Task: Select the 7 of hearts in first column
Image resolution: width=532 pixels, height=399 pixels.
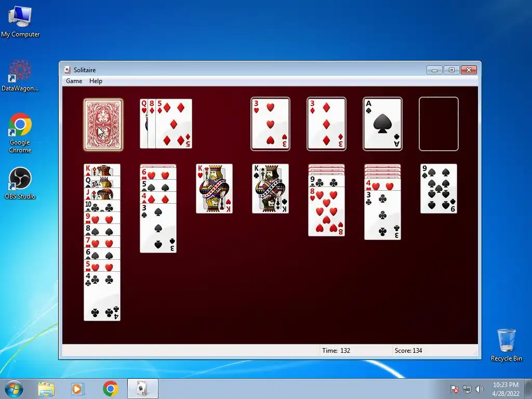Action: pos(102,241)
